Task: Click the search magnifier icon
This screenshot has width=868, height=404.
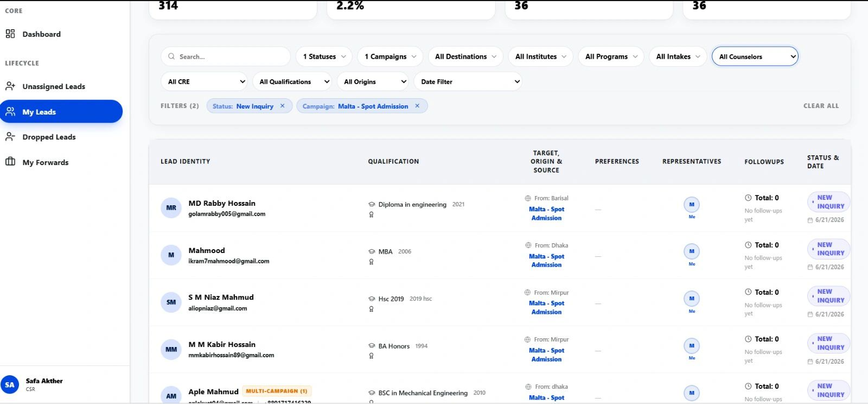Action: [x=171, y=56]
